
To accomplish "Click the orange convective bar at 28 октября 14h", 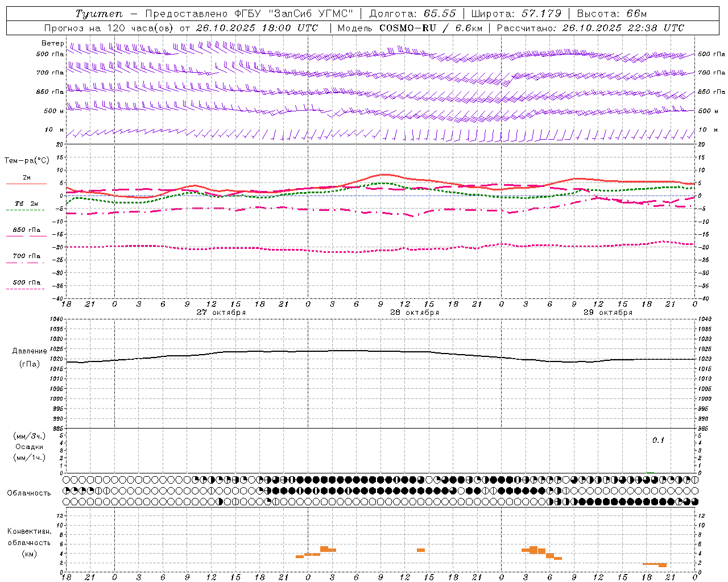I will [x=421, y=550].
